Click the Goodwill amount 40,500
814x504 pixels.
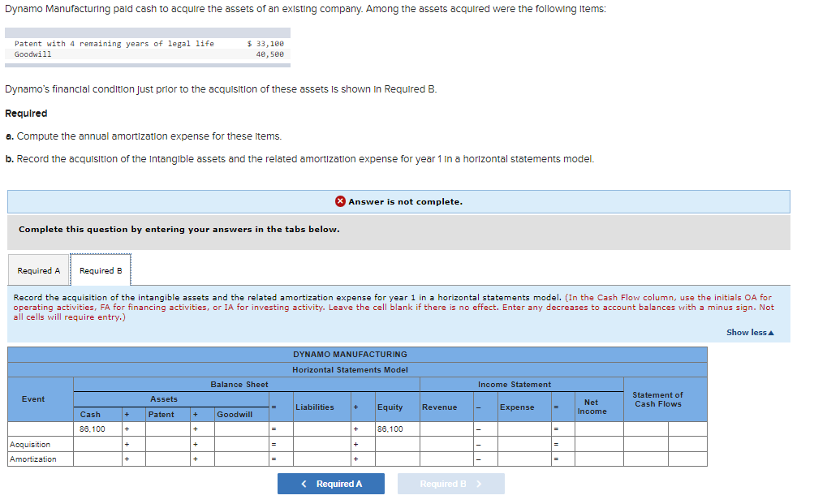coord(269,54)
